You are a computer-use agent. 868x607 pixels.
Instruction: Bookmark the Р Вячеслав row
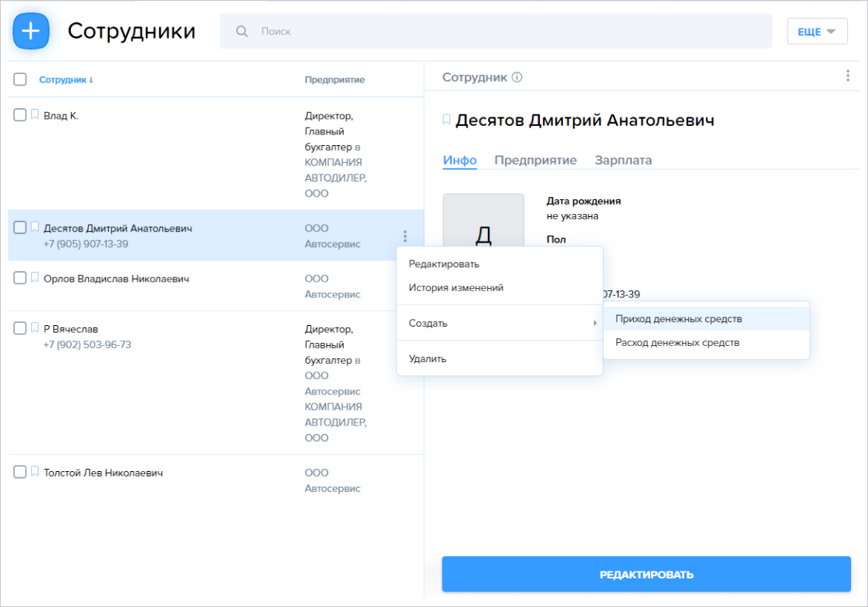pyautogui.click(x=35, y=328)
